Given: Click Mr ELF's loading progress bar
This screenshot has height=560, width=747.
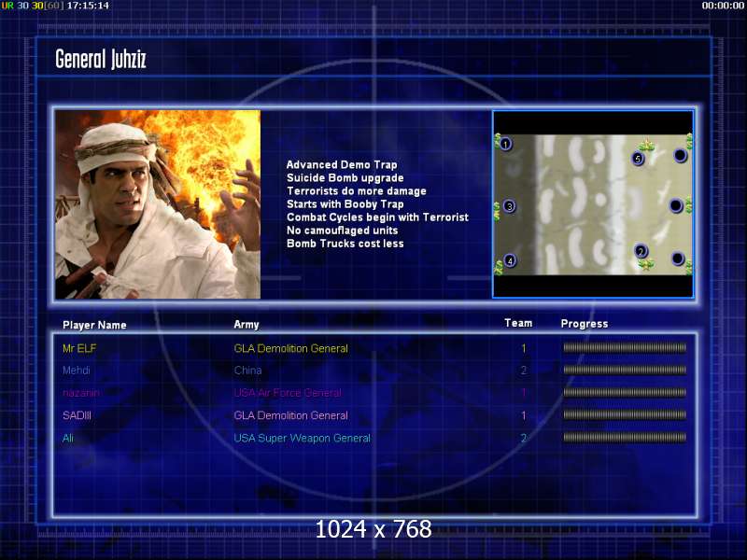Looking at the screenshot, I should coord(625,348).
